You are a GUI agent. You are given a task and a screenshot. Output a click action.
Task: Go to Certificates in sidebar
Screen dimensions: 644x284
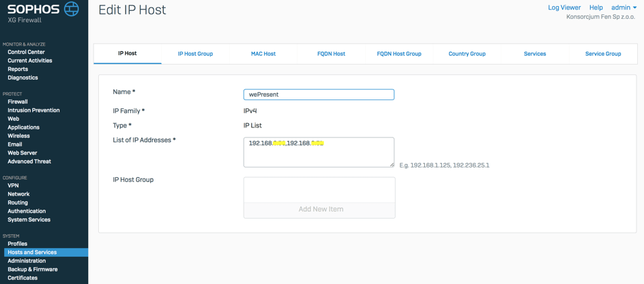tap(23, 278)
